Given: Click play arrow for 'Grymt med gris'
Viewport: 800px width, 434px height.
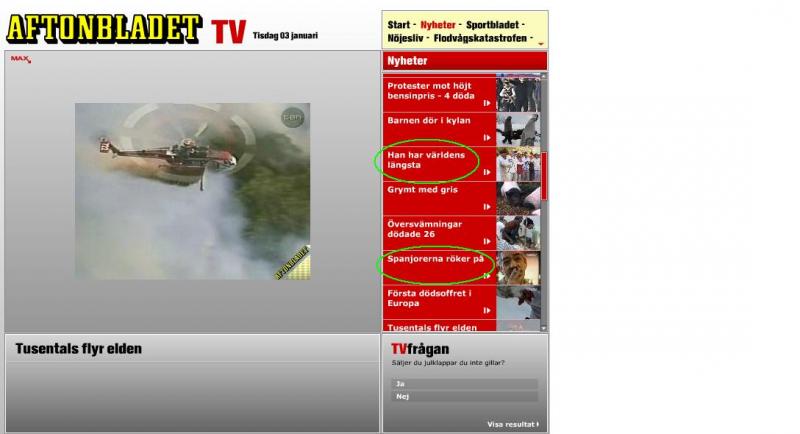Looking at the screenshot, I should (x=487, y=207).
